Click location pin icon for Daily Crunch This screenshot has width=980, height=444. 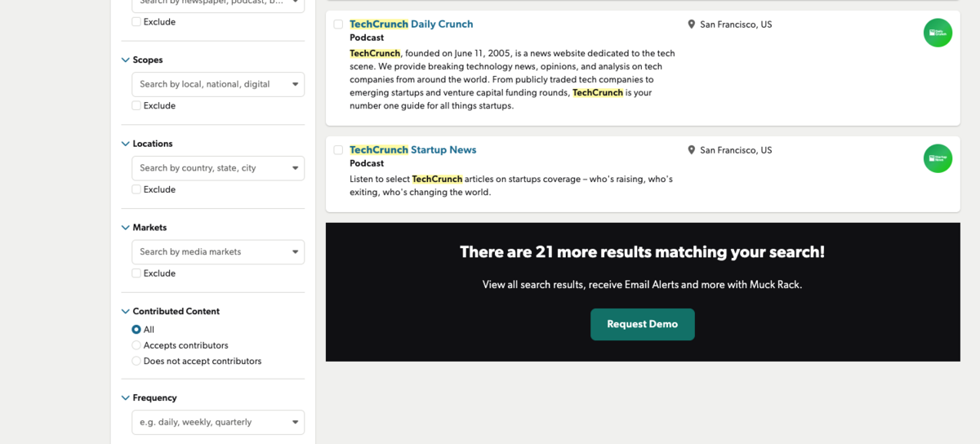point(692,24)
